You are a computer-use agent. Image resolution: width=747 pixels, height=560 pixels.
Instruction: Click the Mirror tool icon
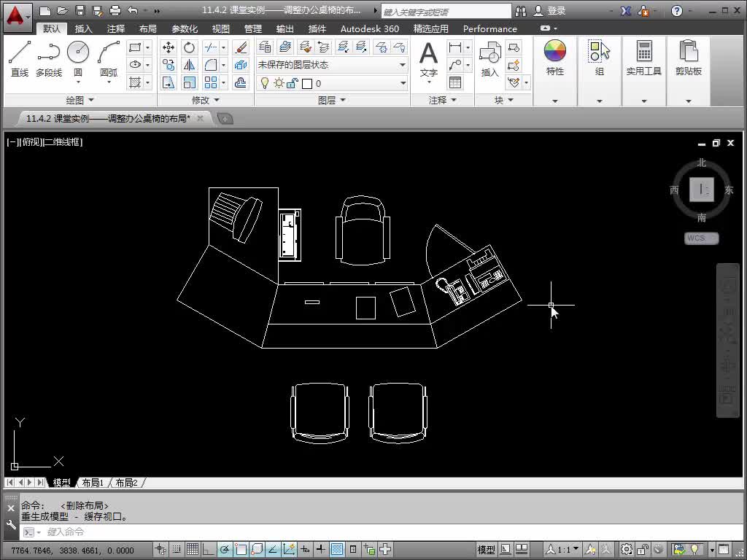pyautogui.click(x=189, y=65)
